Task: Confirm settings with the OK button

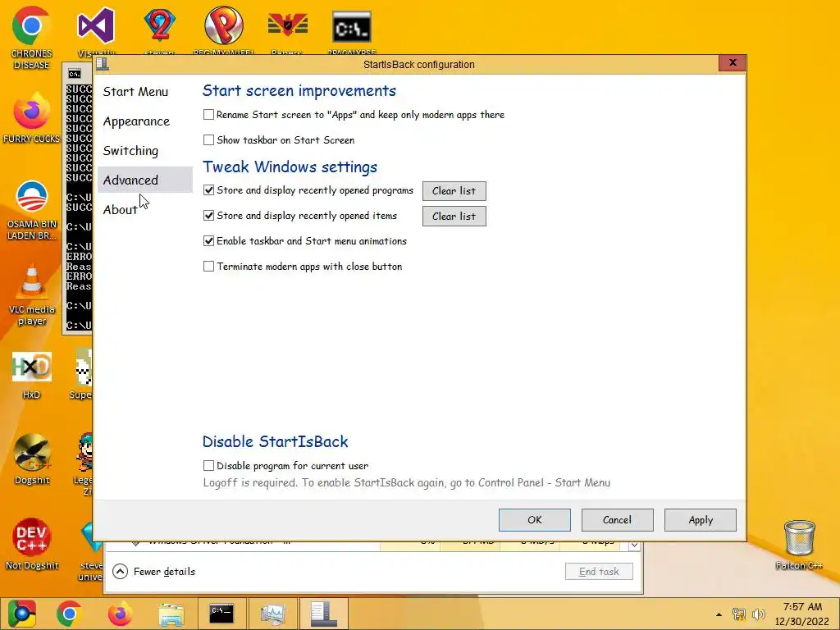Action: click(x=535, y=519)
